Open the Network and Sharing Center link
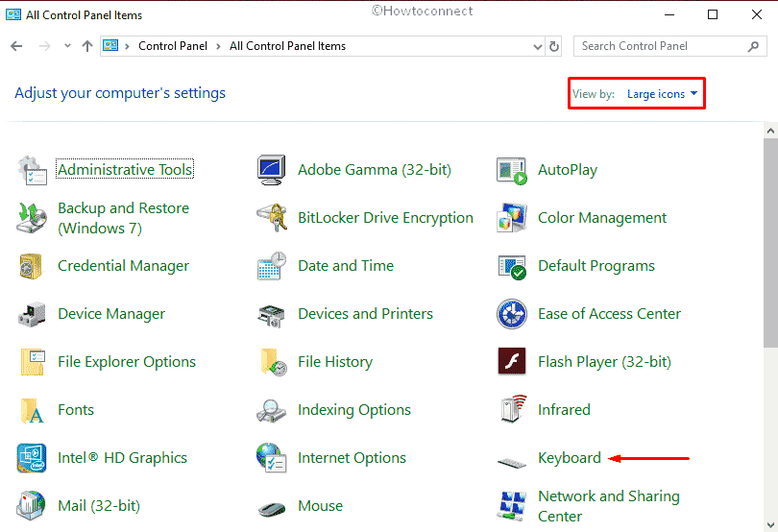 (609, 506)
